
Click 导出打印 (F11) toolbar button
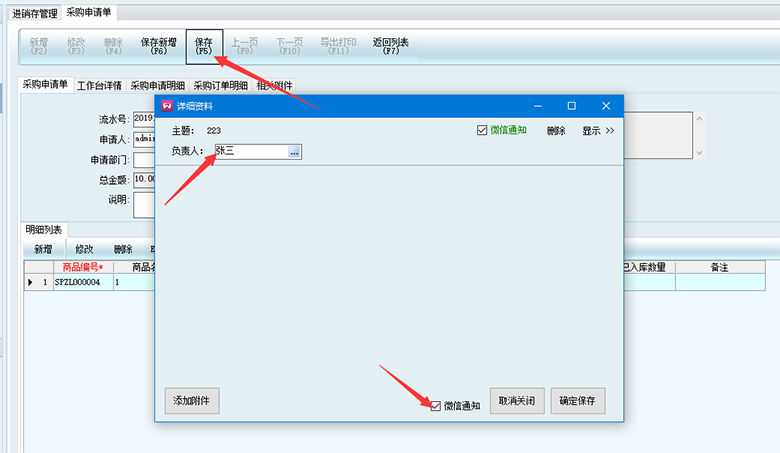click(339, 47)
